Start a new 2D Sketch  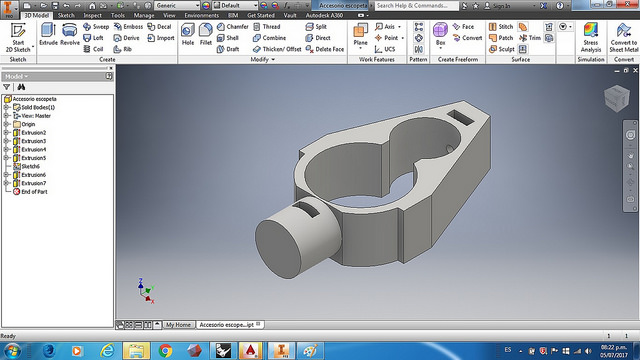[x=18, y=38]
